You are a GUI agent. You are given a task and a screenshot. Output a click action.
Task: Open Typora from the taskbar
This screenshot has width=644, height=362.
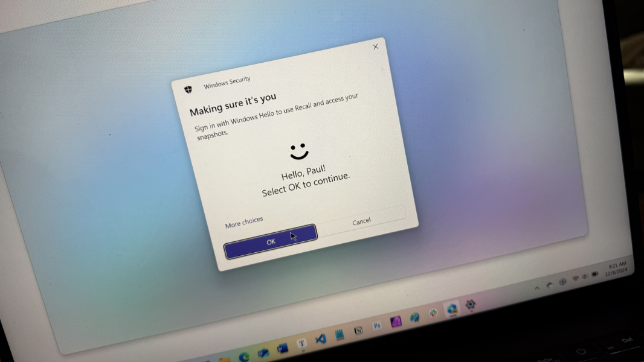pyautogui.click(x=302, y=343)
